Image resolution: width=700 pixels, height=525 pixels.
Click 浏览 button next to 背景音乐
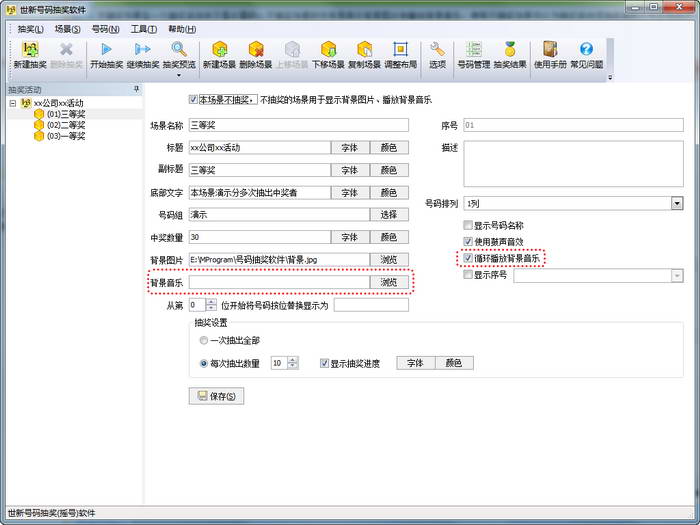tap(388, 283)
